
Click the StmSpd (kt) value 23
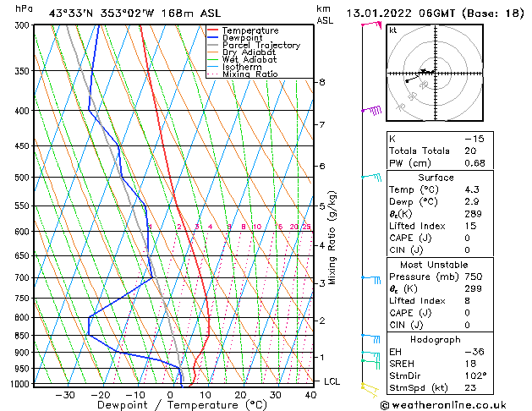coord(470,387)
